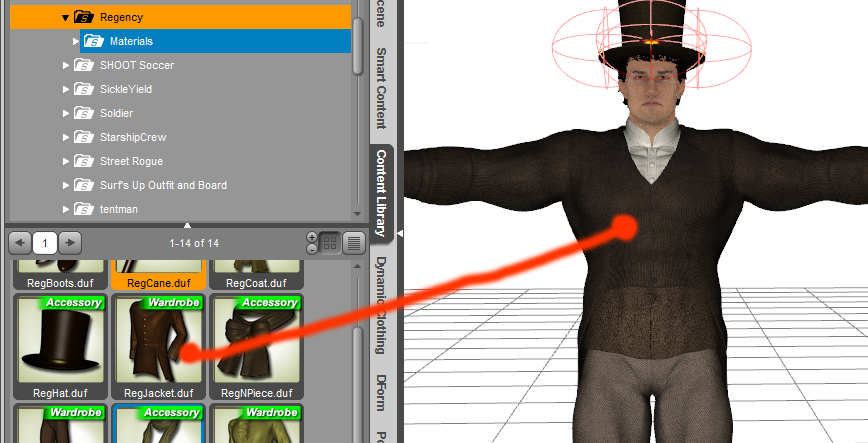This screenshot has width=868, height=443.
Task: Click the Street Rogue folder icon
Action: [84, 162]
